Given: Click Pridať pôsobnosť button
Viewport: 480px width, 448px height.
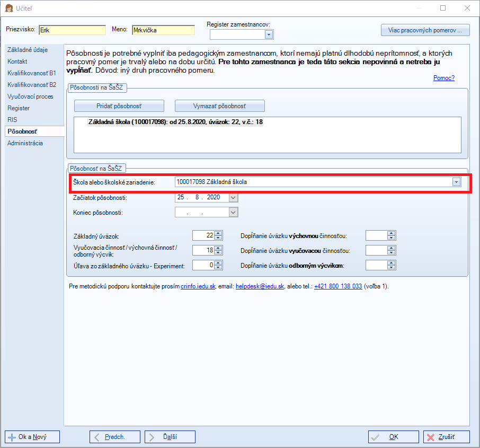Looking at the screenshot, I should pos(119,106).
